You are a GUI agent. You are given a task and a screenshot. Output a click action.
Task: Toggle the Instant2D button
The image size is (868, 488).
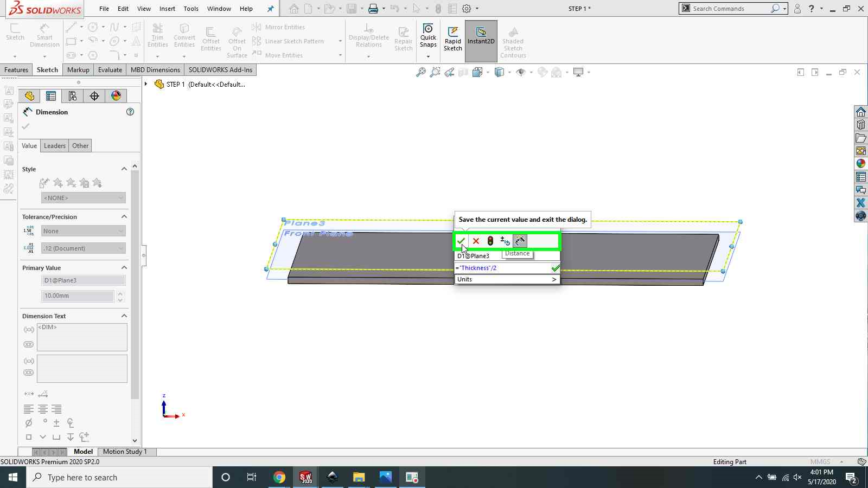(481, 39)
